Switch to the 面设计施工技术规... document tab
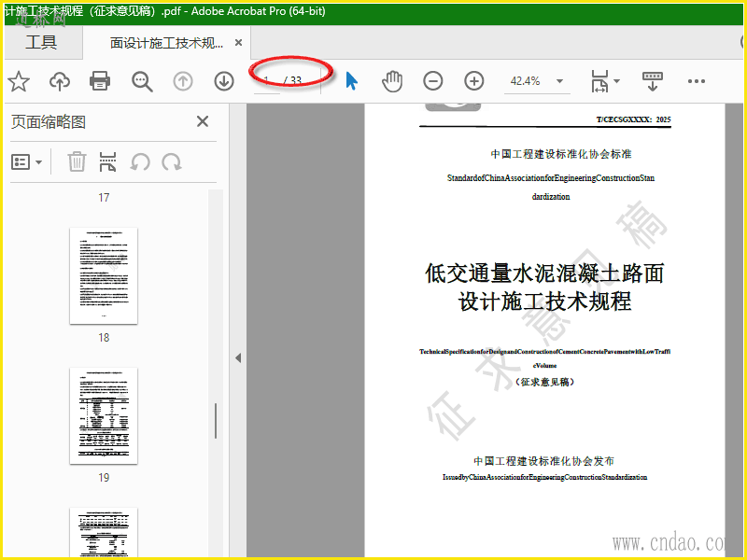The image size is (747, 560). (167, 43)
